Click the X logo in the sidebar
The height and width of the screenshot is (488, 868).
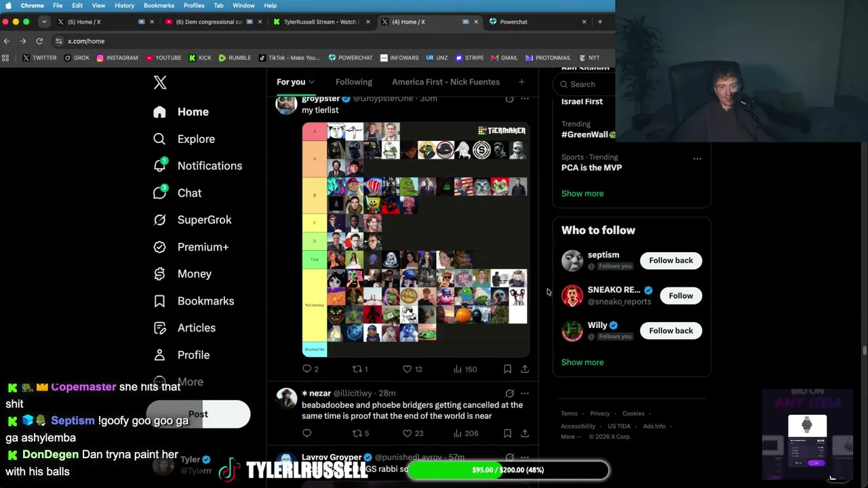160,83
